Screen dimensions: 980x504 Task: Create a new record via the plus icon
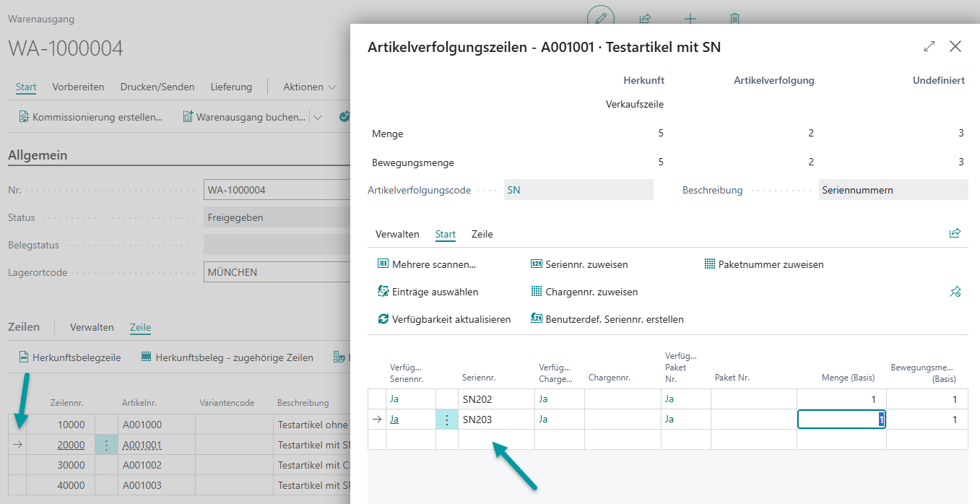(690, 19)
